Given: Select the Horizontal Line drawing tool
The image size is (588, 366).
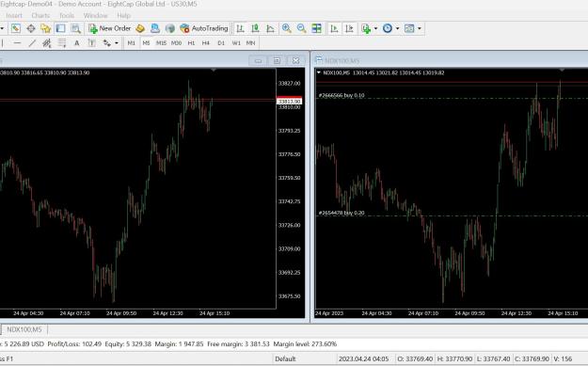Looking at the screenshot, I should (17, 43).
